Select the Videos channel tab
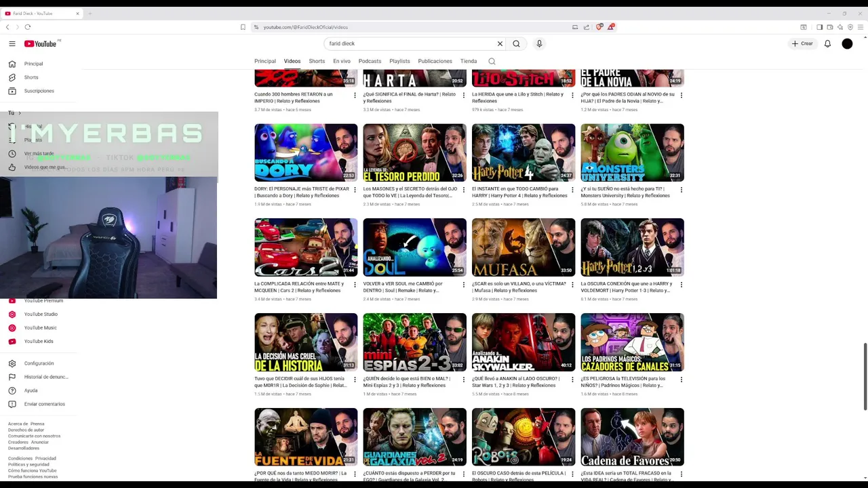The width and height of the screenshot is (868, 488). click(x=292, y=61)
